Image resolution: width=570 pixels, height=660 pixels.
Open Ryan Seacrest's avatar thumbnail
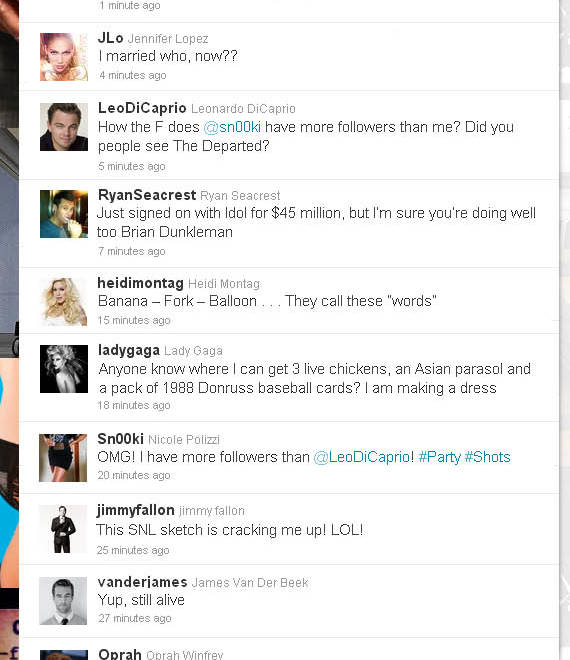[64, 214]
